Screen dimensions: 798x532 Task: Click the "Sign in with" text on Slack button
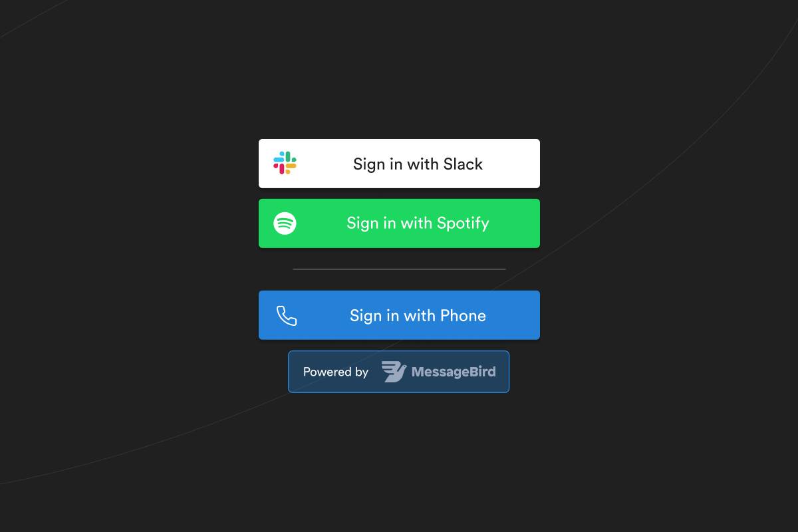pyautogui.click(x=396, y=164)
